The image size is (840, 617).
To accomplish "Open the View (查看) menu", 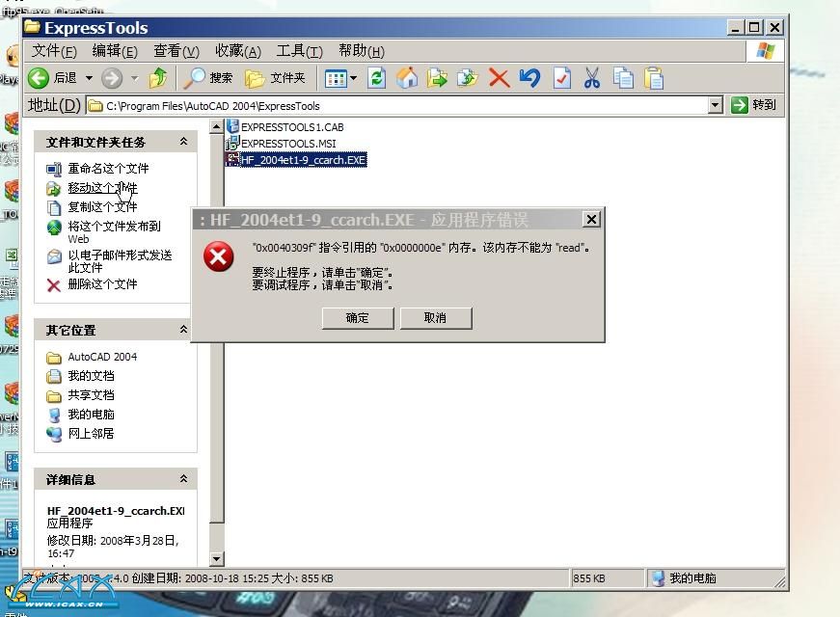I will (x=176, y=51).
